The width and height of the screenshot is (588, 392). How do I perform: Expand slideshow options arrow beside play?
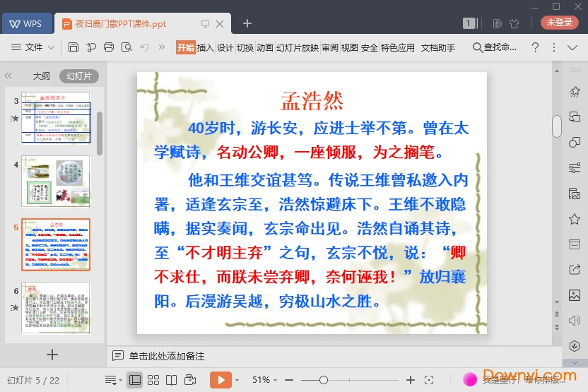coord(237,380)
